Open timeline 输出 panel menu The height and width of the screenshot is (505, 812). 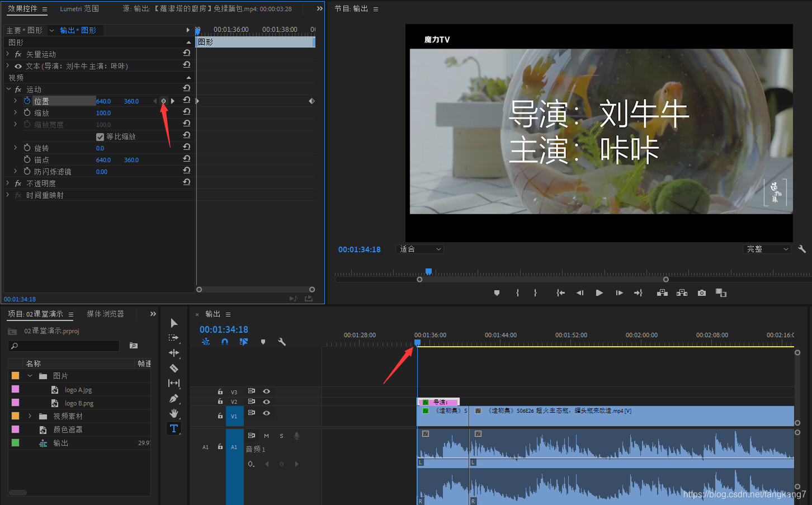(x=228, y=314)
